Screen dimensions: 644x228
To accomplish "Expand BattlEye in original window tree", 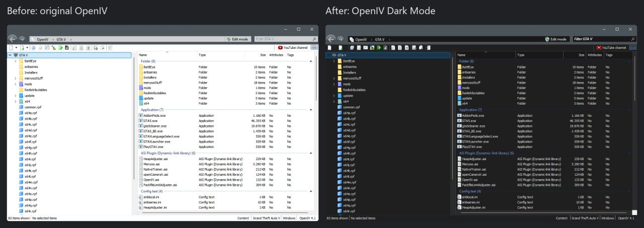I will [16, 61].
